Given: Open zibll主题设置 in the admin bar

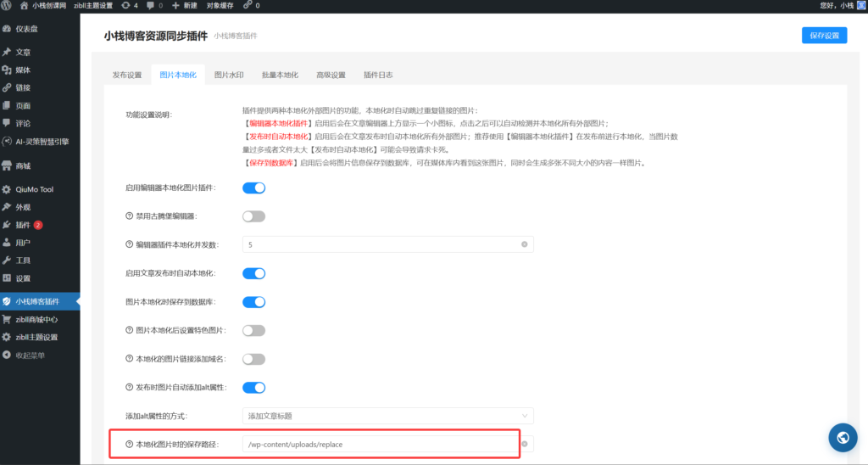Looking at the screenshot, I should (x=93, y=6).
